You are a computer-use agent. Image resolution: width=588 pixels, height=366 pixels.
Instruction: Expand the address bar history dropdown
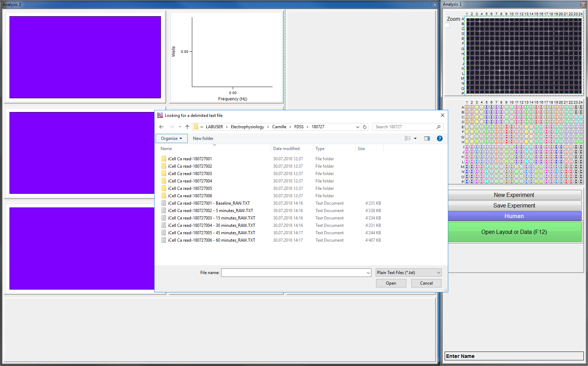pyautogui.click(x=357, y=127)
